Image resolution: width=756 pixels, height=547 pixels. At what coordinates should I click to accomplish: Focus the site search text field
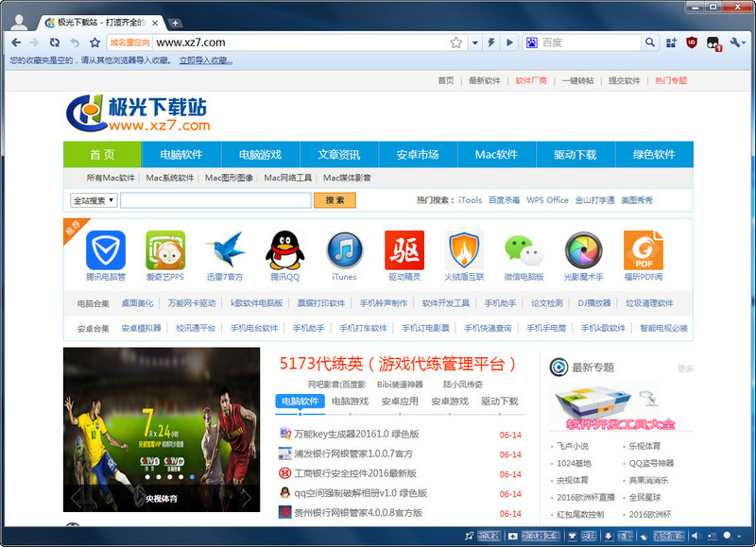(x=215, y=200)
